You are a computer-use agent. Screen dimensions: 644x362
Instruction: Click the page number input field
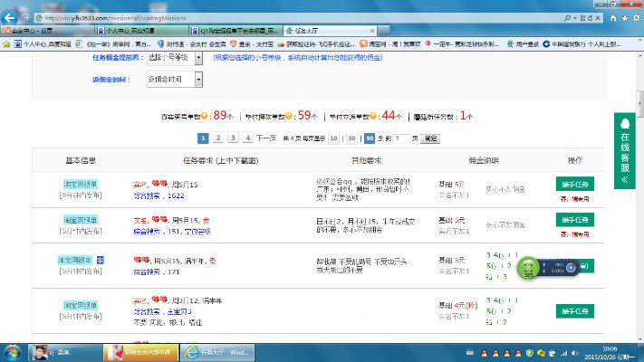pos(403,138)
